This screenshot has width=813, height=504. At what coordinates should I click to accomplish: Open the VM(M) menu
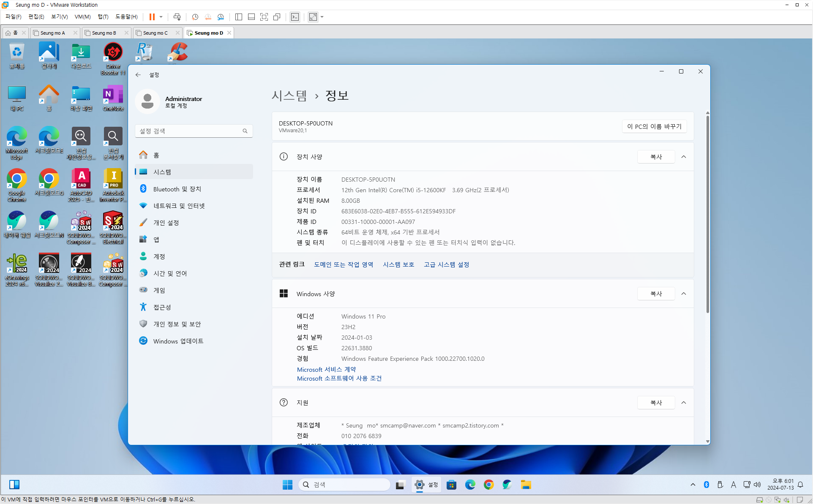tap(82, 17)
